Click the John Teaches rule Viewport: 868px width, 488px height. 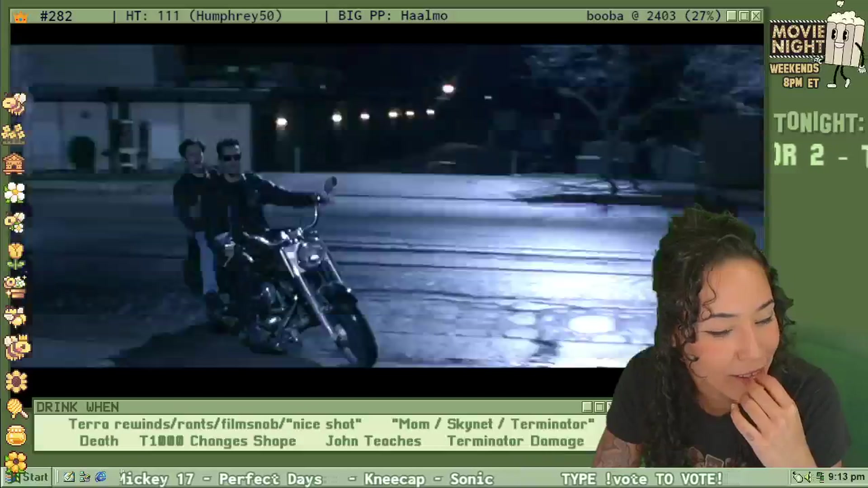point(373,441)
